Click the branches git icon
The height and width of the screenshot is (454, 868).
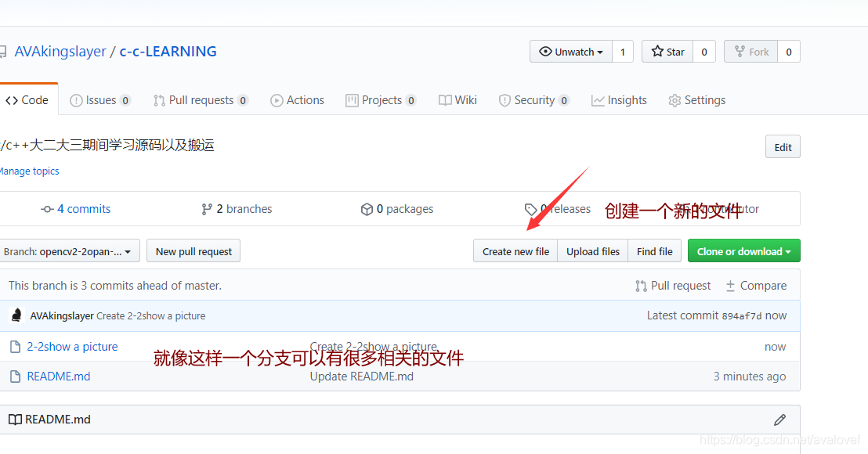tap(207, 209)
